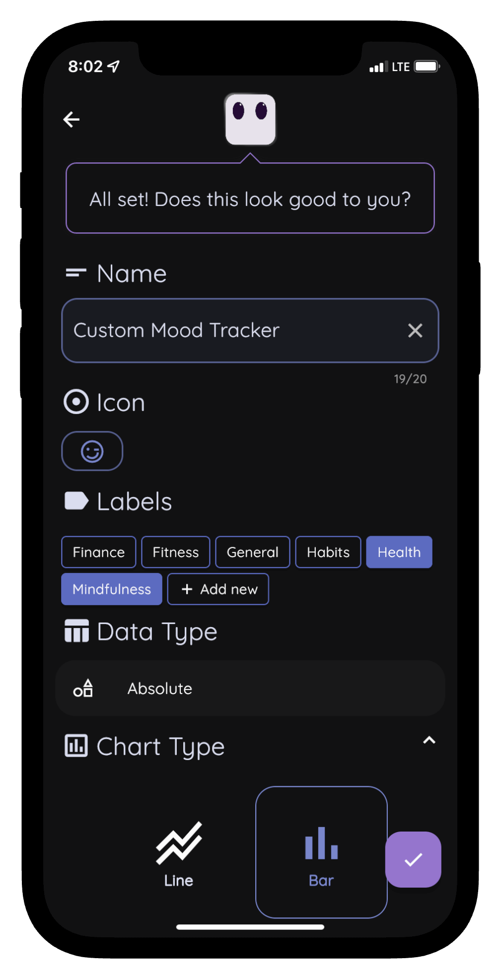Screen dimensions: 502x980
Task: Enable the Finance label
Action: (98, 552)
